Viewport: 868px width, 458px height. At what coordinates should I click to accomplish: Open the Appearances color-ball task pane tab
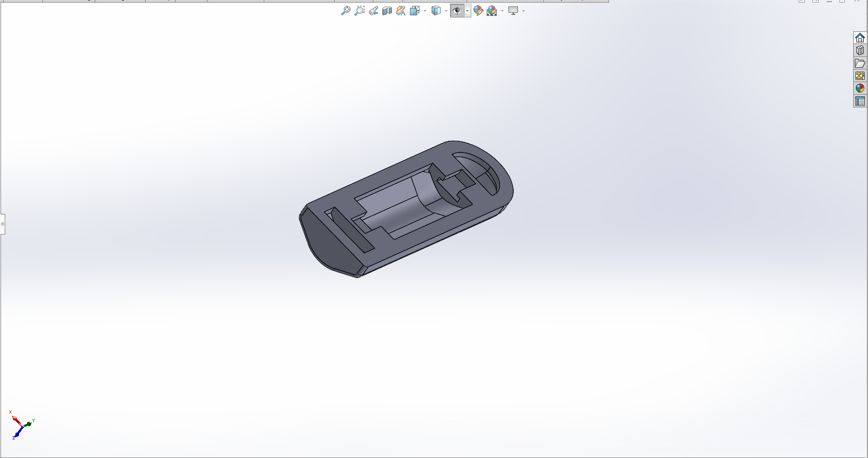point(860,88)
